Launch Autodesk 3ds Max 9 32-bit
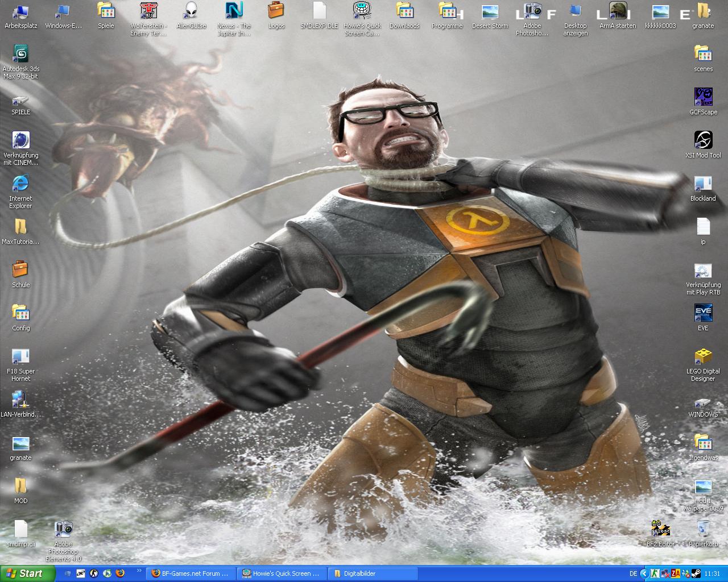This screenshot has height=582, width=728. click(20, 62)
